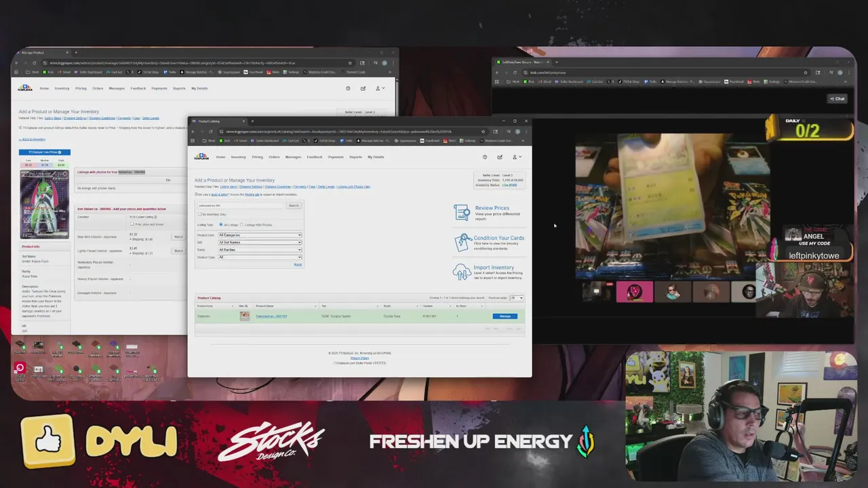Click the feedback pencil icon in the Product Catalog window
This screenshot has width=868, height=488.
coord(500,157)
